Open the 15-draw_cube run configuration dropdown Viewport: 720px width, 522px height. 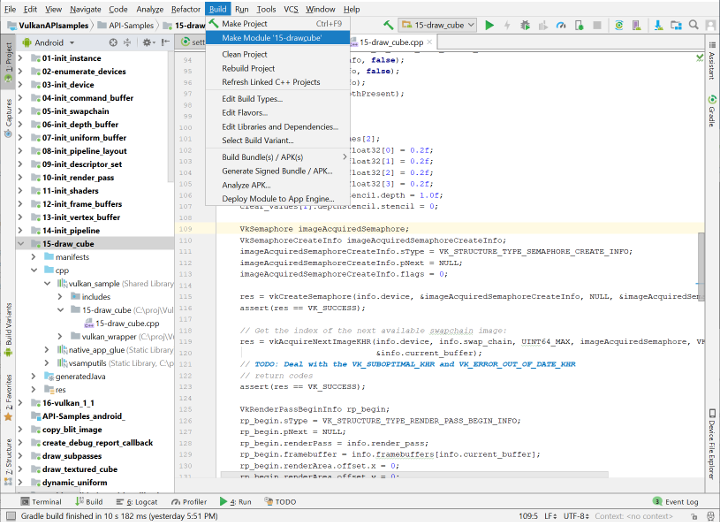pyautogui.click(x=437, y=24)
